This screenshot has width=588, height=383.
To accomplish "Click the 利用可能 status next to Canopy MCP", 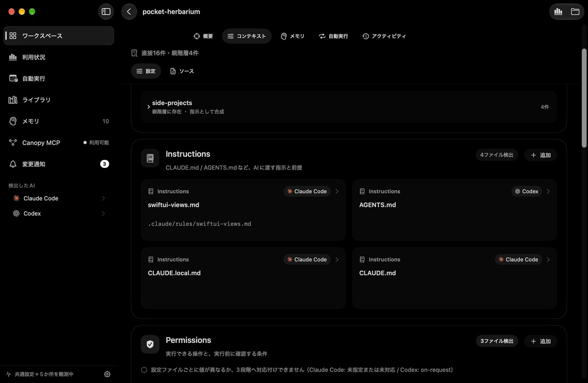I will [x=96, y=143].
